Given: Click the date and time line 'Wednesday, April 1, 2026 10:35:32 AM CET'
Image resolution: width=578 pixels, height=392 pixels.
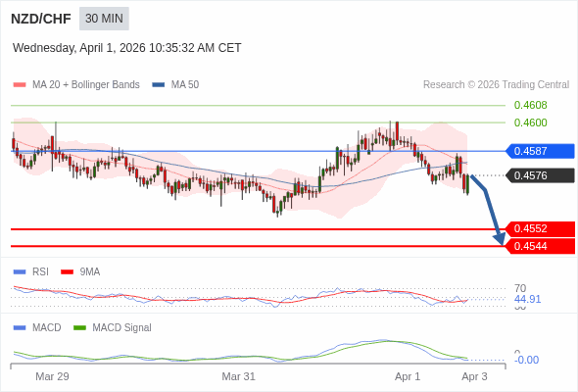Looking at the screenshot, I should click(126, 48).
